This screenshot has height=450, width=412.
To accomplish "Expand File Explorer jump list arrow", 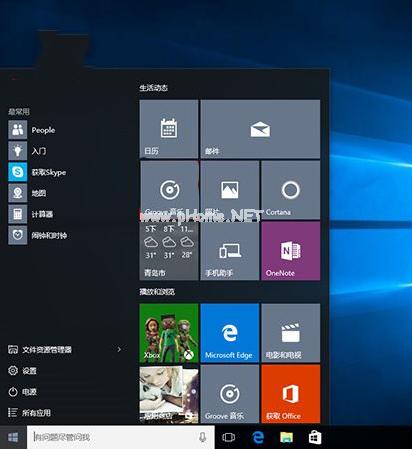I will coord(119,349).
